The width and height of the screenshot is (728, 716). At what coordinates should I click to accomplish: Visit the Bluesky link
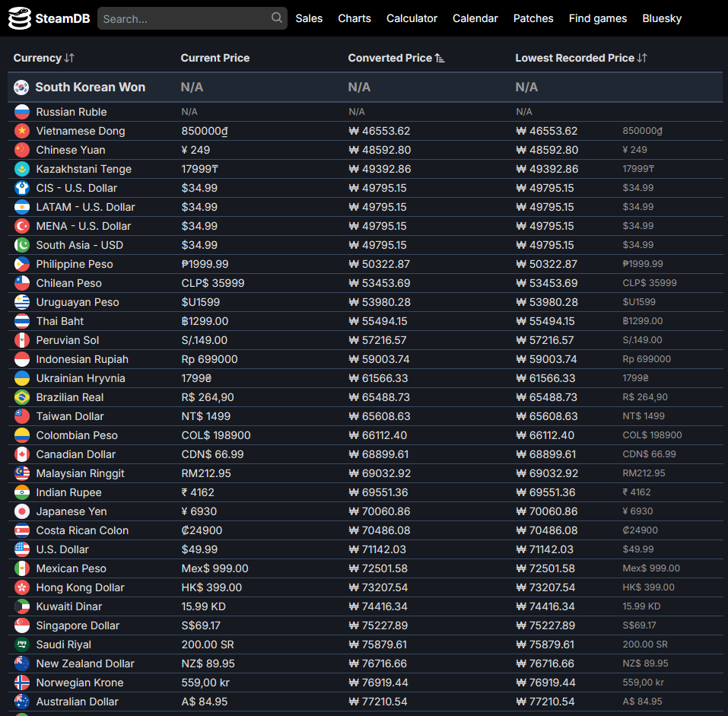pos(662,18)
